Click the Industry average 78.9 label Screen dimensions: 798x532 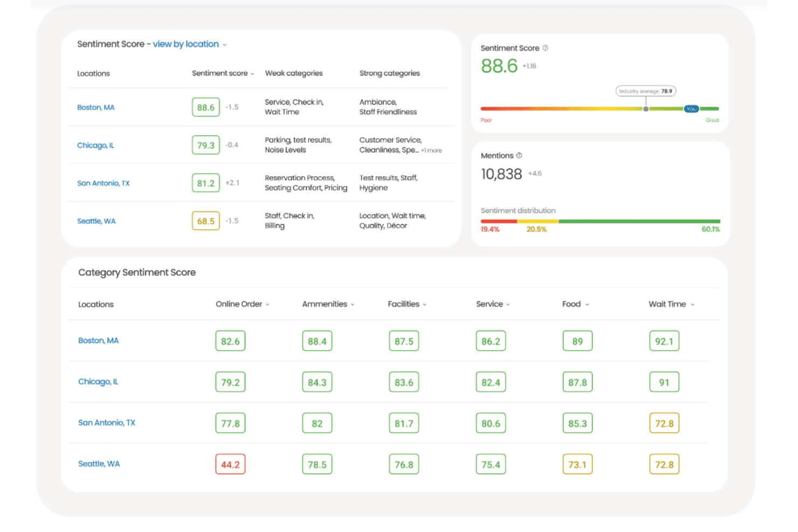click(x=646, y=91)
